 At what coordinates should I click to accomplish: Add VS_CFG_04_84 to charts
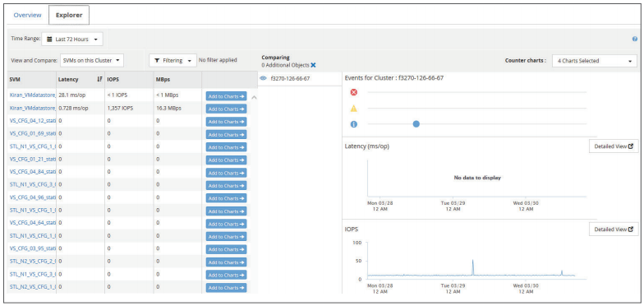[x=227, y=173]
